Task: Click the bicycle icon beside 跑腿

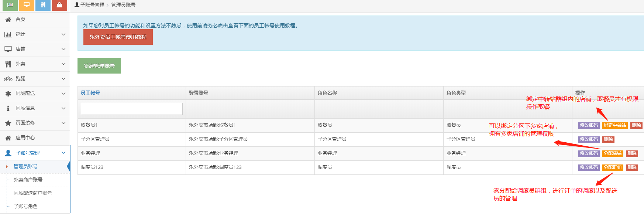Action: tap(8, 79)
